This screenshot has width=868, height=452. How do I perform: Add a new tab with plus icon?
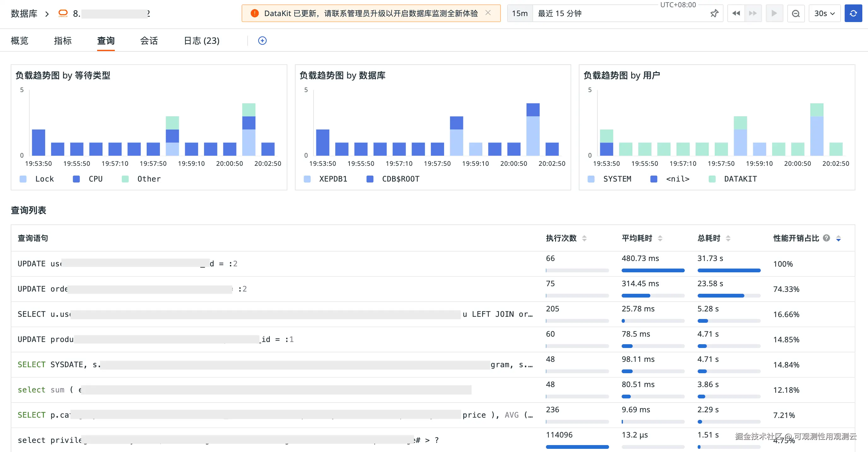[262, 41]
